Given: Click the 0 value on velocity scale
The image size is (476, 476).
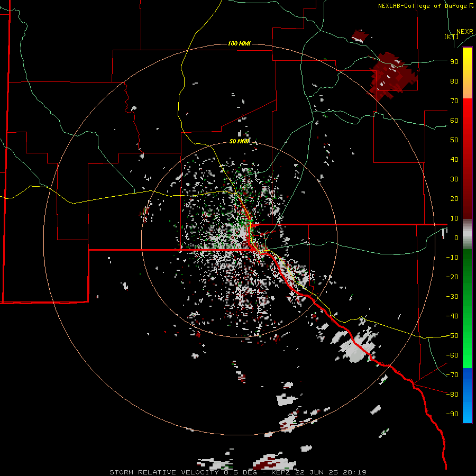Looking at the screenshot, I should (x=456, y=238).
